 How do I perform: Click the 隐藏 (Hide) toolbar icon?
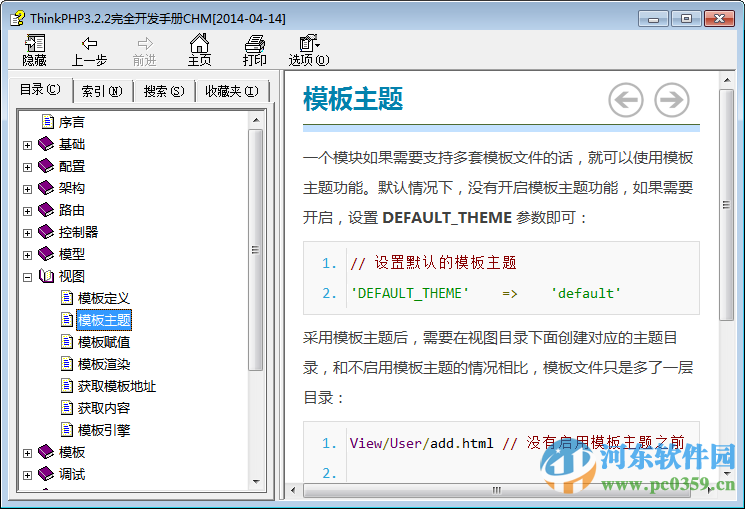point(35,50)
